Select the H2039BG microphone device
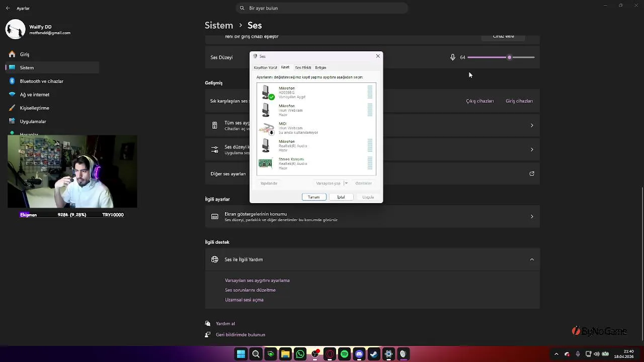The image size is (644, 362). 316,93
